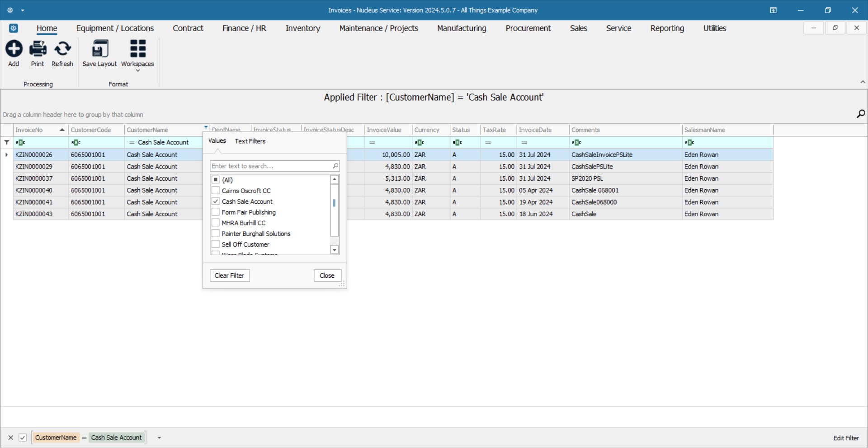The width and height of the screenshot is (868, 448).
Task: Disable the active filter checkbox in filter bar
Action: (23, 438)
